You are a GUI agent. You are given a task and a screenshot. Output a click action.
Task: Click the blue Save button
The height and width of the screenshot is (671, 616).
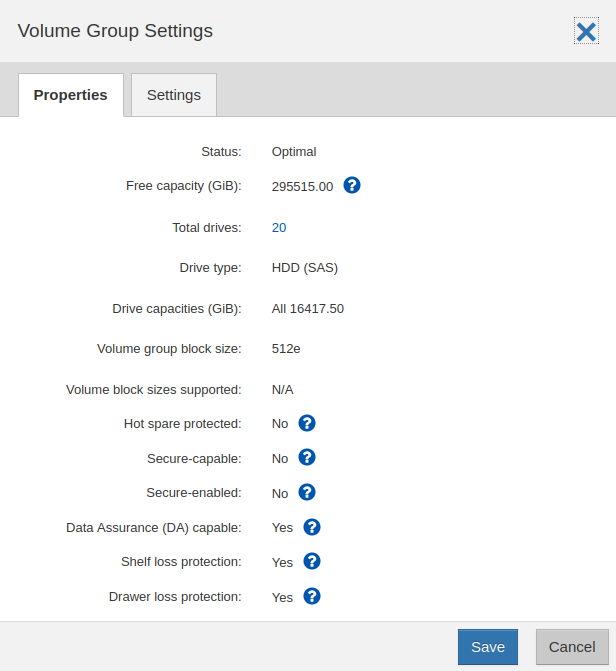tap(488, 647)
